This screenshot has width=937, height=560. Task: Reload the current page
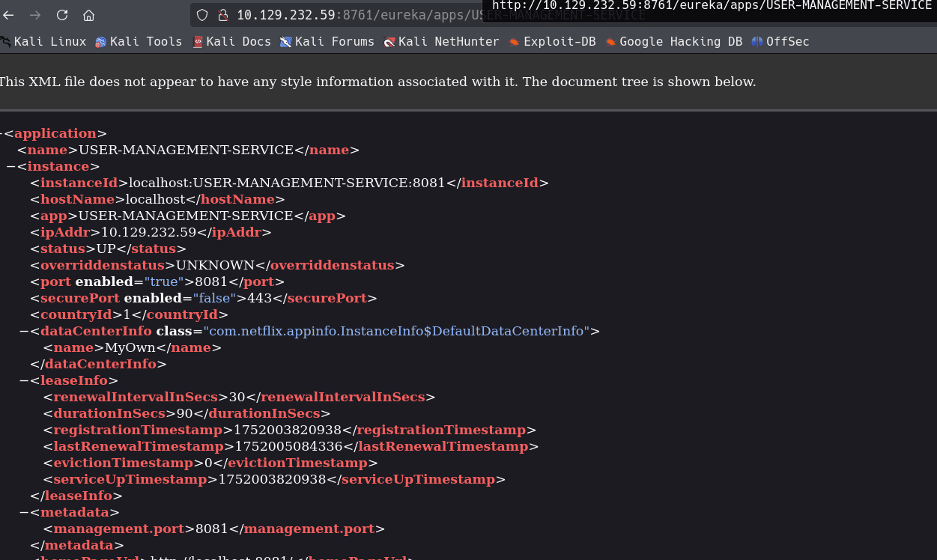62,15
